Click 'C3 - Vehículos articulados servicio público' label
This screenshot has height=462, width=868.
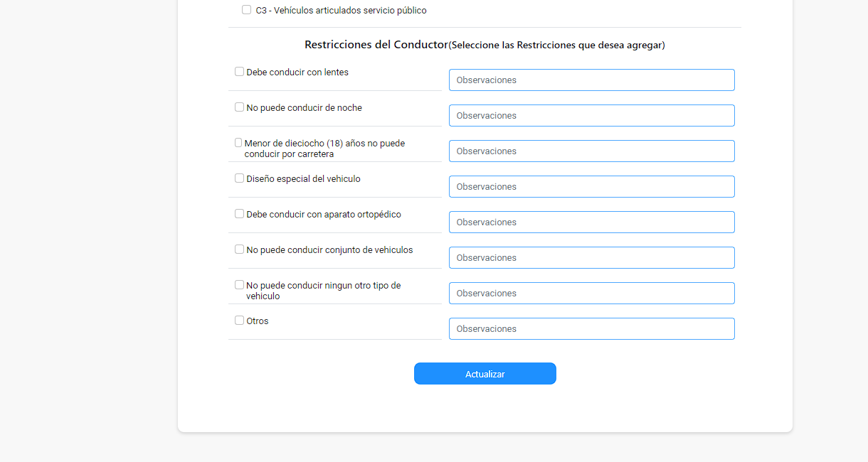[341, 11]
